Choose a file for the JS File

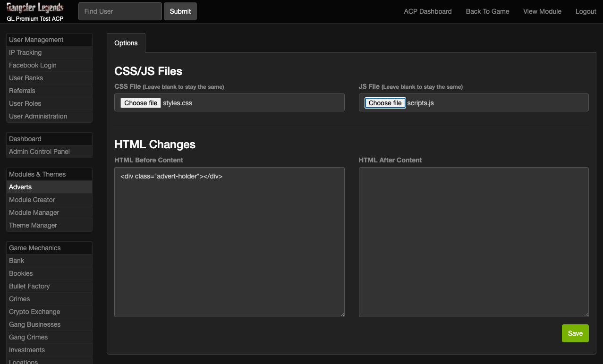tap(385, 103)
